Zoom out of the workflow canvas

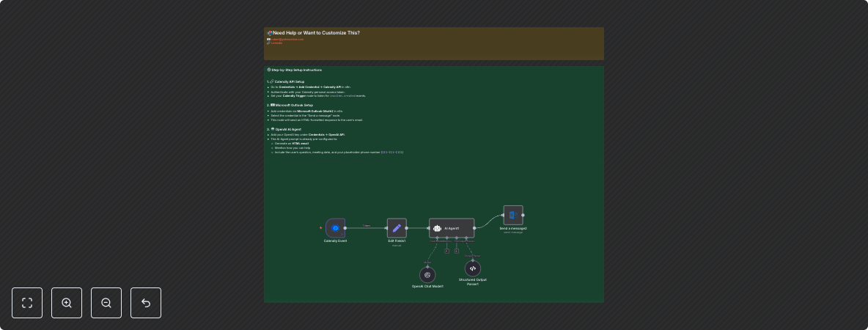pos(106,303)
